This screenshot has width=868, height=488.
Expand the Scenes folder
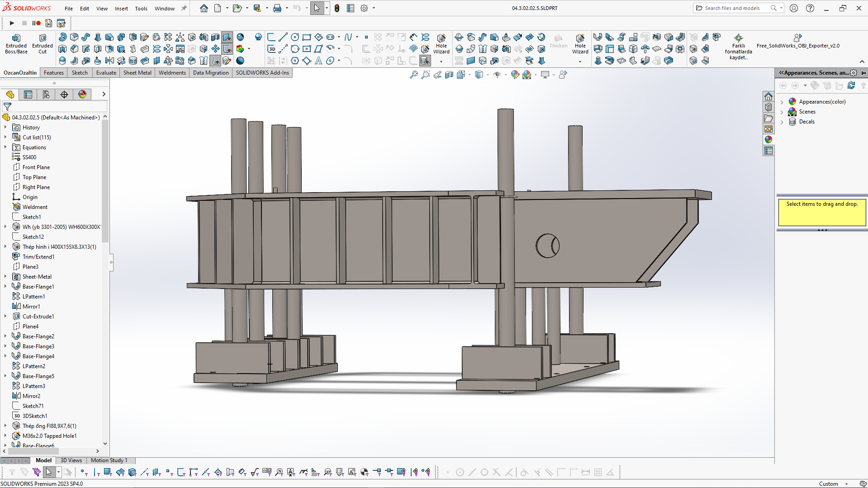point(782,112)
